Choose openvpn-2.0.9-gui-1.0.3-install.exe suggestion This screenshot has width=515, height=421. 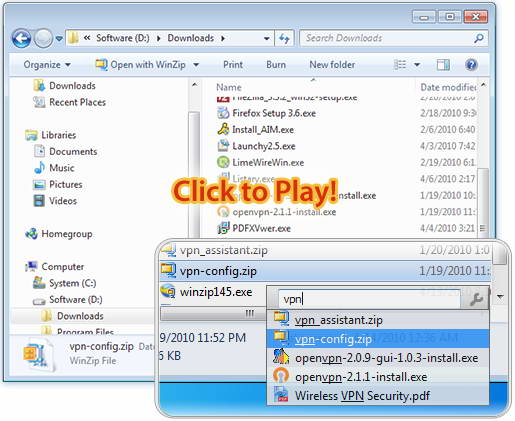click(x=378, y=358)
